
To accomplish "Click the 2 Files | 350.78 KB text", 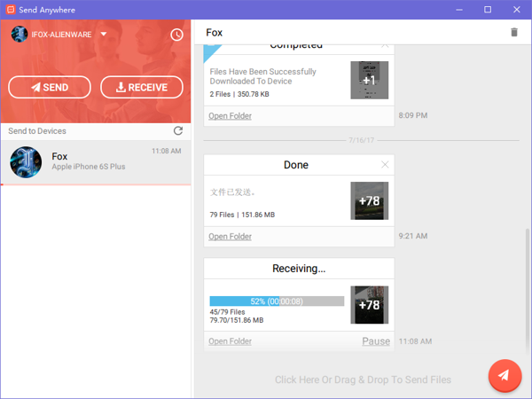I will pyautogui.click(x=239, y=94).
